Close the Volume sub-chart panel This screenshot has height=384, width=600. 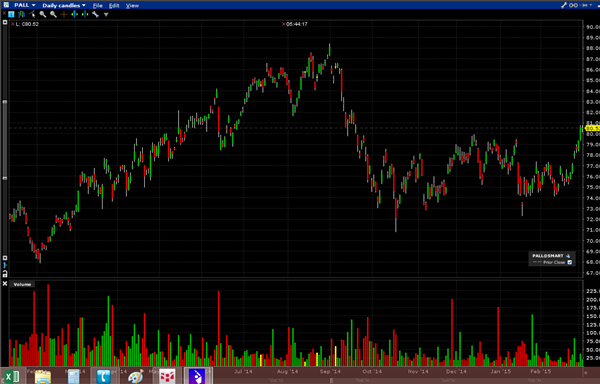click(5, 283)
